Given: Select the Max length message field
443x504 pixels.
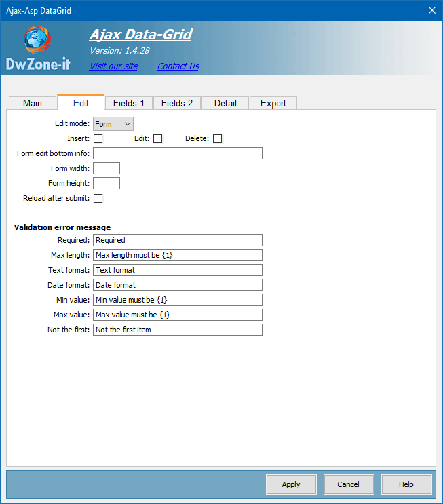Looking at the screenshot, I should [x=177, y=255].
